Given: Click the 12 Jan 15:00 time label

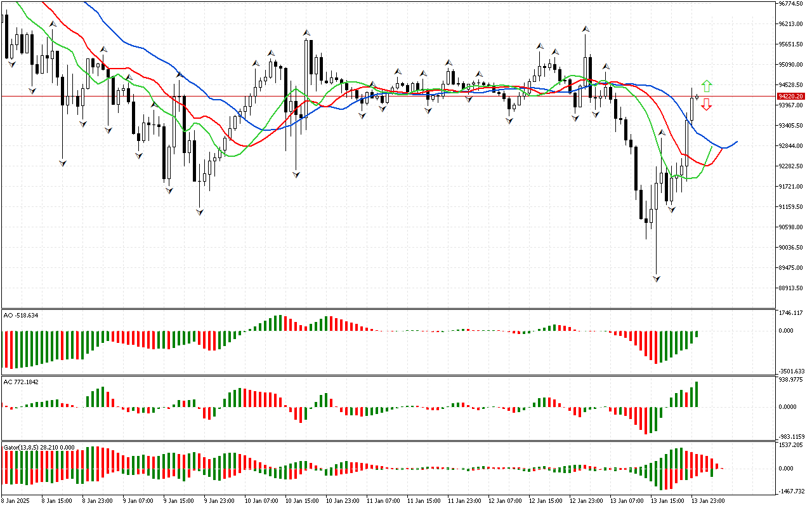Looking at the screenshot, I should tap(544, 500).
